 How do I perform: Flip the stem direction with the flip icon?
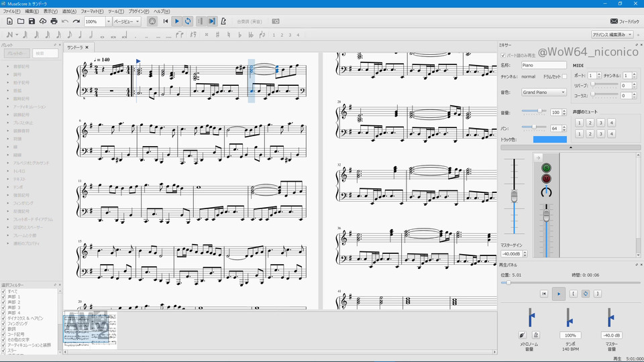pos(262,35)
